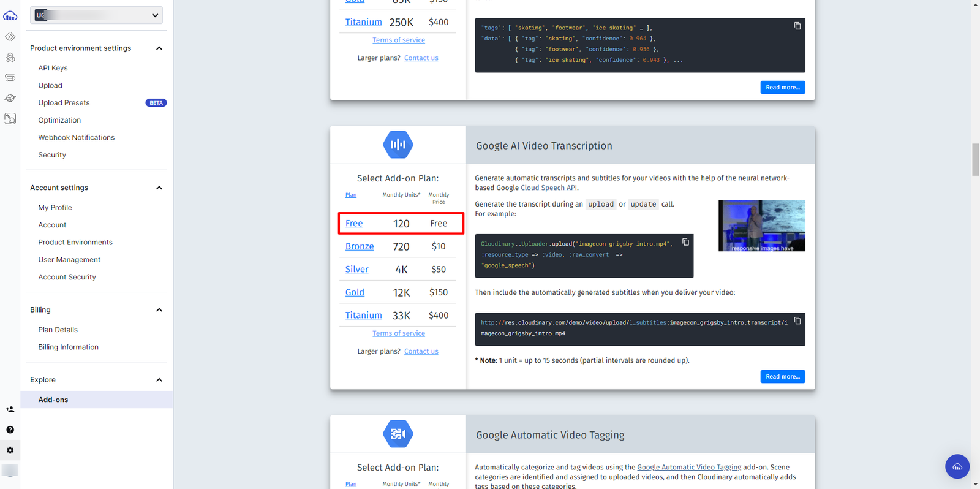
Task: Select the Titanium 33K plan link
Action: click(x=363, y=315)
